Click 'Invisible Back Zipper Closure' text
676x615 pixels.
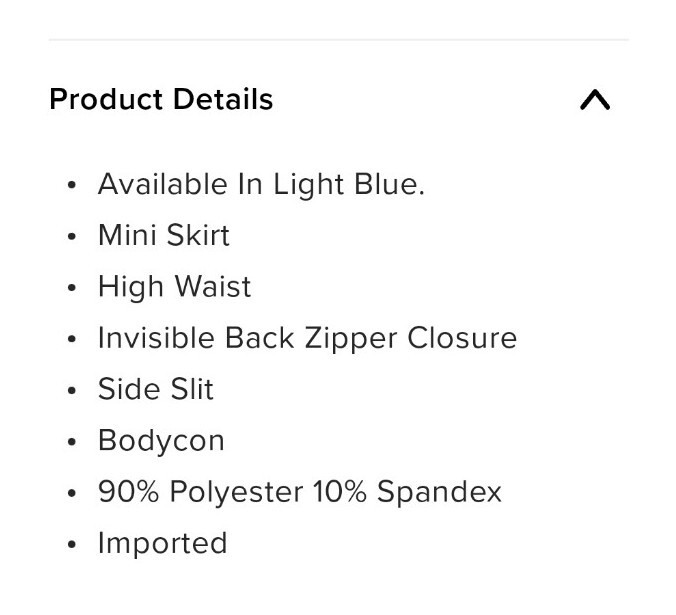[x=307, y=338]
